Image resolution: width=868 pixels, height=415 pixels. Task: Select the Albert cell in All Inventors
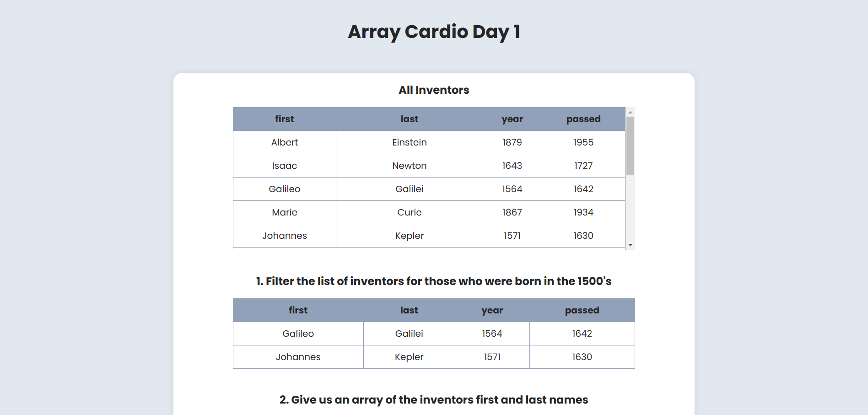(285, 142)
